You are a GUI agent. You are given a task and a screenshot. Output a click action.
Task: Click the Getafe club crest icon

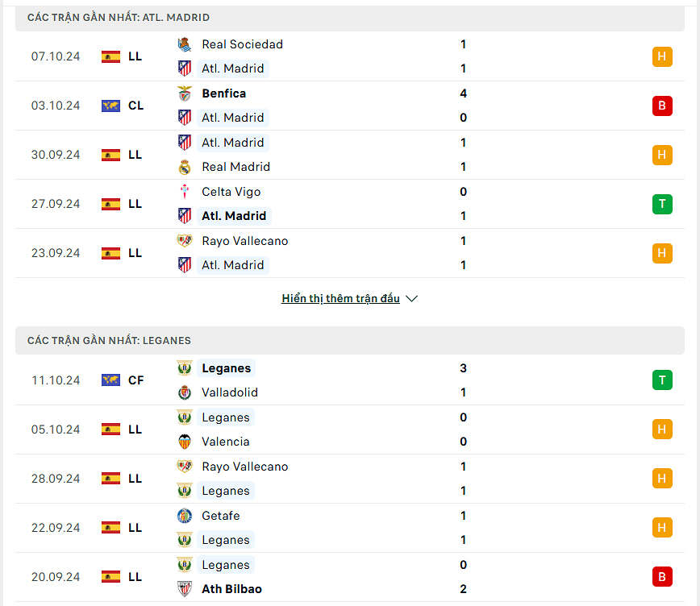(185, 516)
